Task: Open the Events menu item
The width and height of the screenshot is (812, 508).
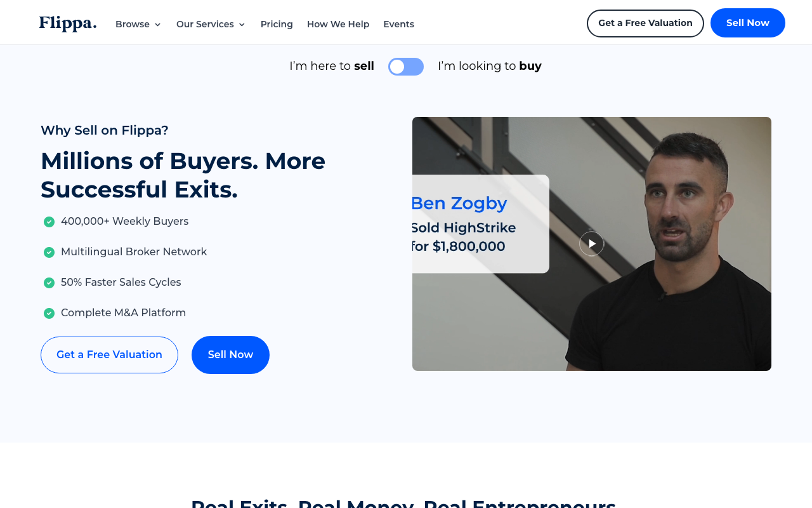Action: tap(398, 24)
